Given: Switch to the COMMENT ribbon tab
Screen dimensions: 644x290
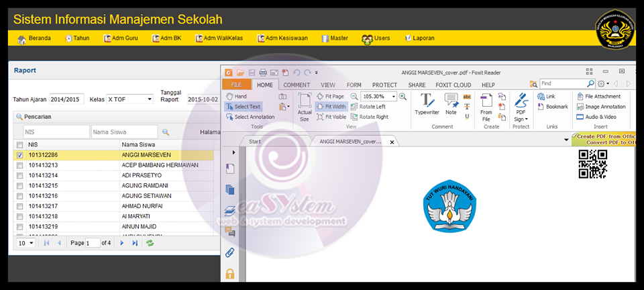Looking at the screenshot, I should click(x=297, y=85).
